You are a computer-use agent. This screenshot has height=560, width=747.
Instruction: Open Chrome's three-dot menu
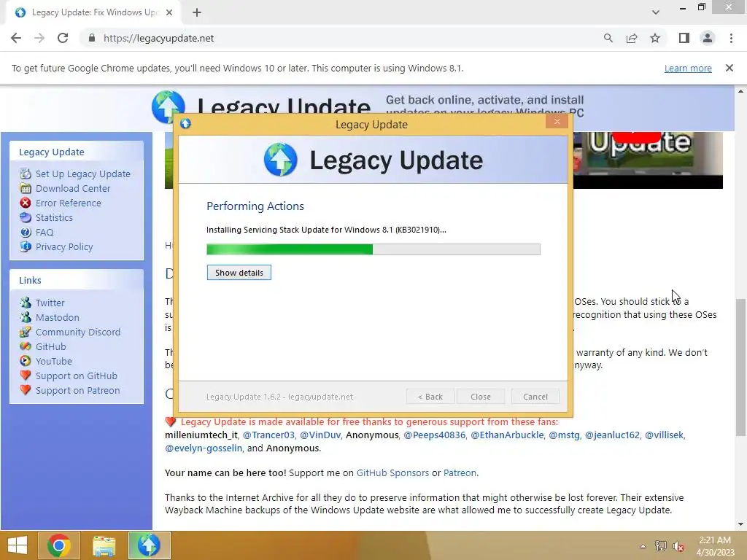click(731, 38)
